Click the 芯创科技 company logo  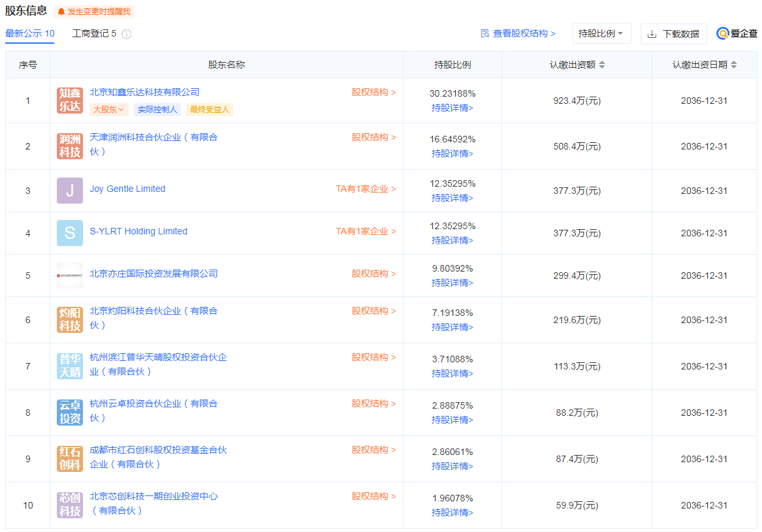(69, 505)
